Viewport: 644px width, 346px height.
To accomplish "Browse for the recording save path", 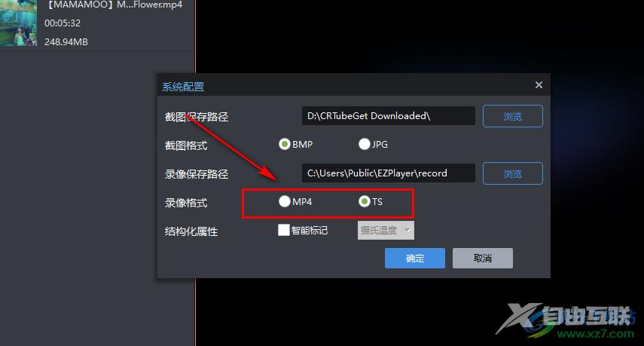I will tap(513, 174).
